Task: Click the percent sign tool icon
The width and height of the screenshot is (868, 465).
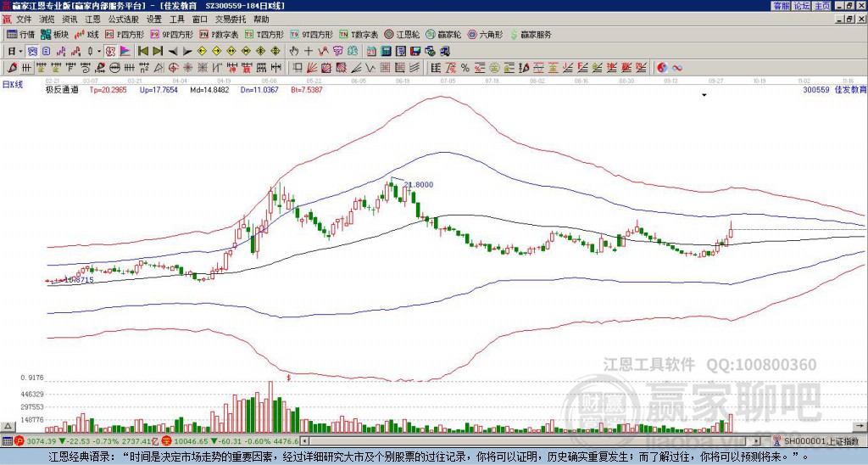Action: pos(465,68)
